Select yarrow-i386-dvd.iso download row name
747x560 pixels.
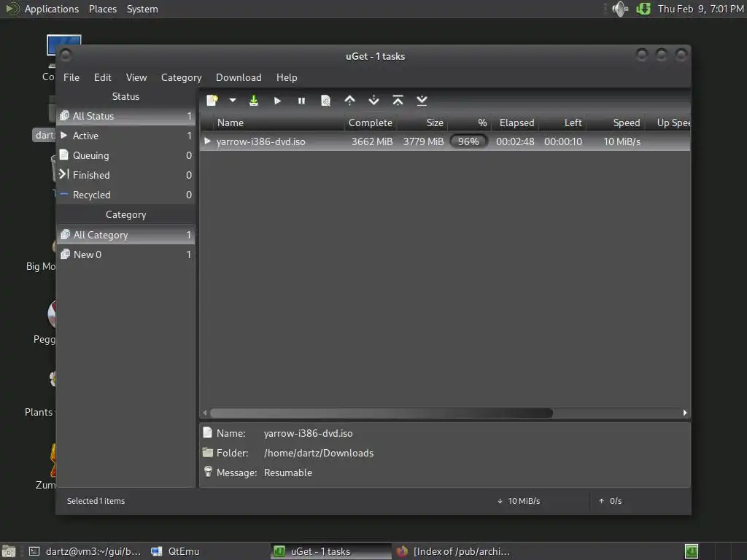click(x=260, y=141)
